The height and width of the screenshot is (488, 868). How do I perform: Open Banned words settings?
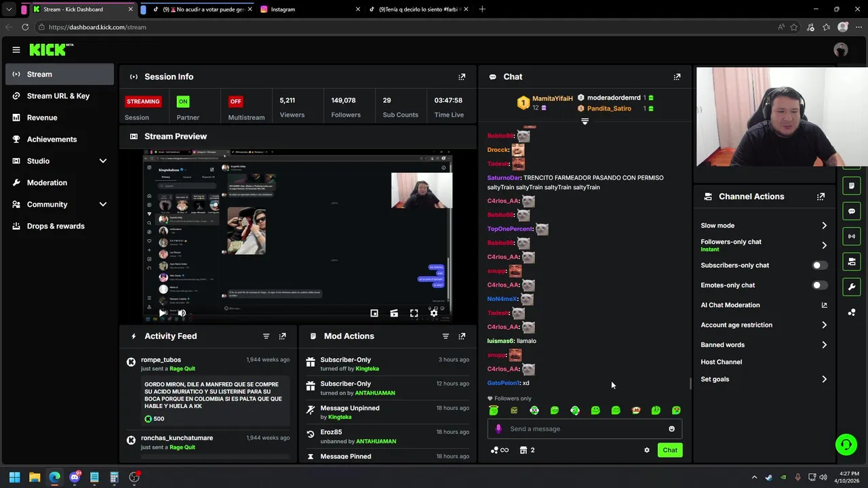point(764,345)
